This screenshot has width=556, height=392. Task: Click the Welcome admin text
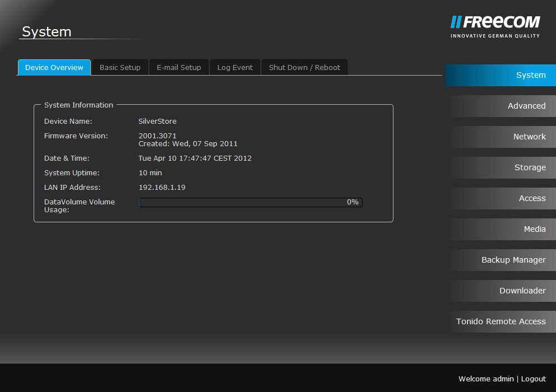(x=486, y=379)
